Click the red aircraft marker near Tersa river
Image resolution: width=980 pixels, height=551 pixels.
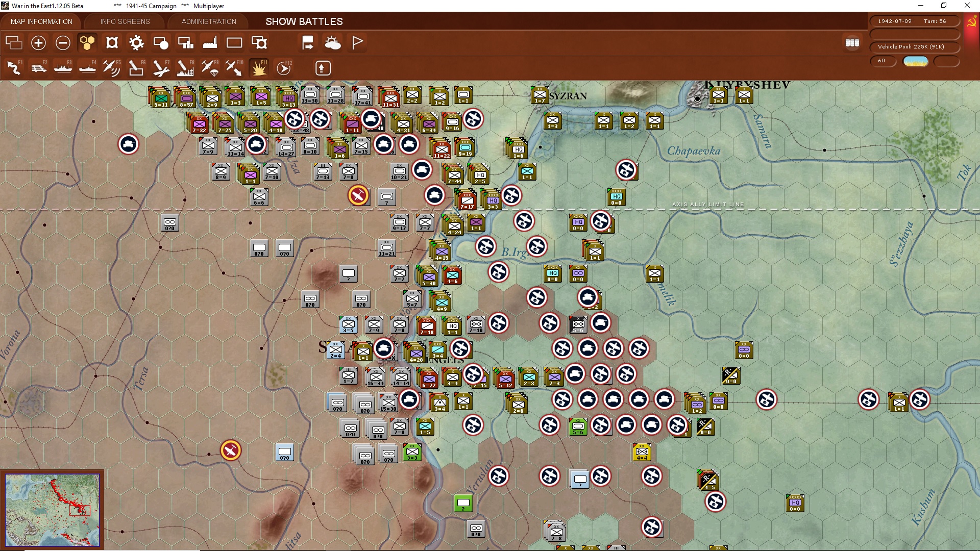(231, 450)
